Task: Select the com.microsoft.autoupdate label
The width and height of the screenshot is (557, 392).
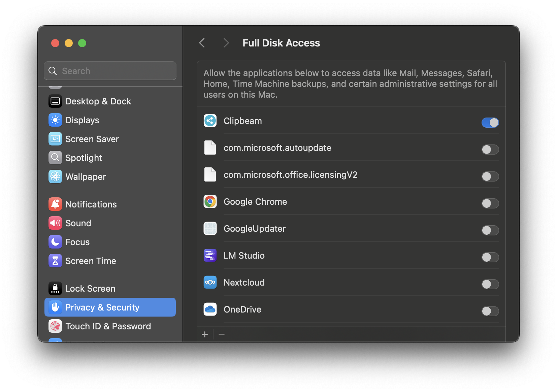Action: [x=277, y=148]
